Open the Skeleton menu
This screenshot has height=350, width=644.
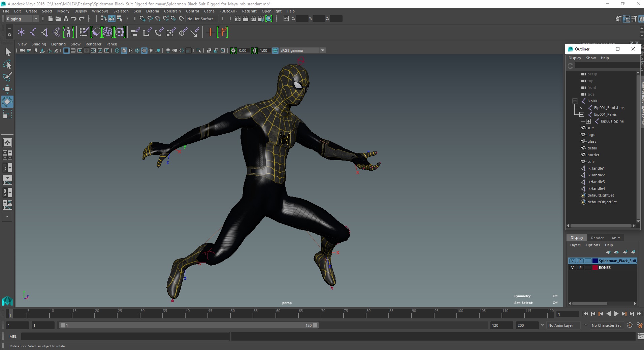(x=121, y=11)
